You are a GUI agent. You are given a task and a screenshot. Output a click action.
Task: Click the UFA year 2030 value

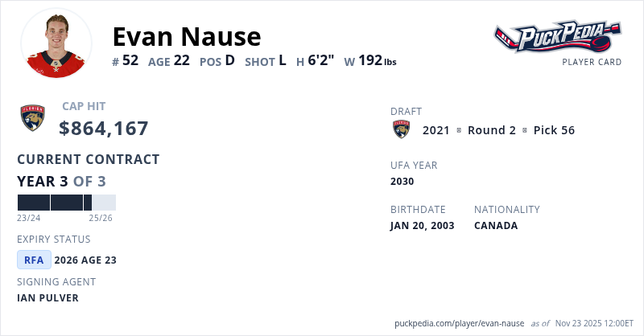(402, 182)
